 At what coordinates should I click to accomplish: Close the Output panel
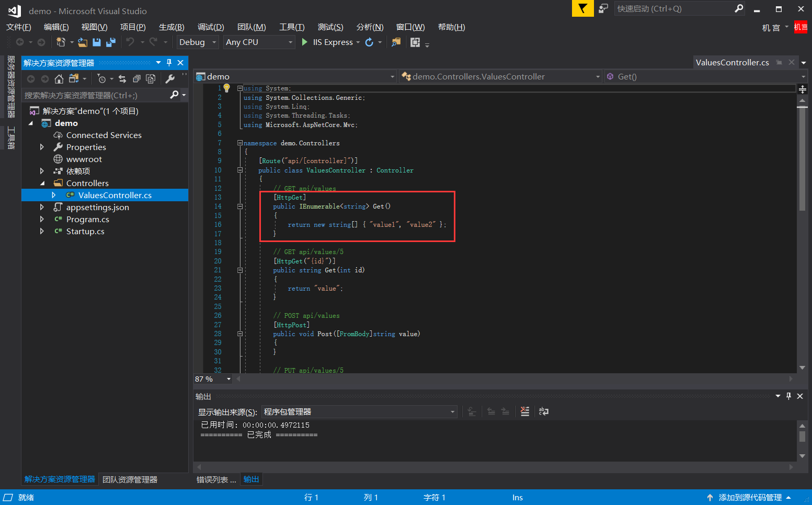click(x=800, y=396)
